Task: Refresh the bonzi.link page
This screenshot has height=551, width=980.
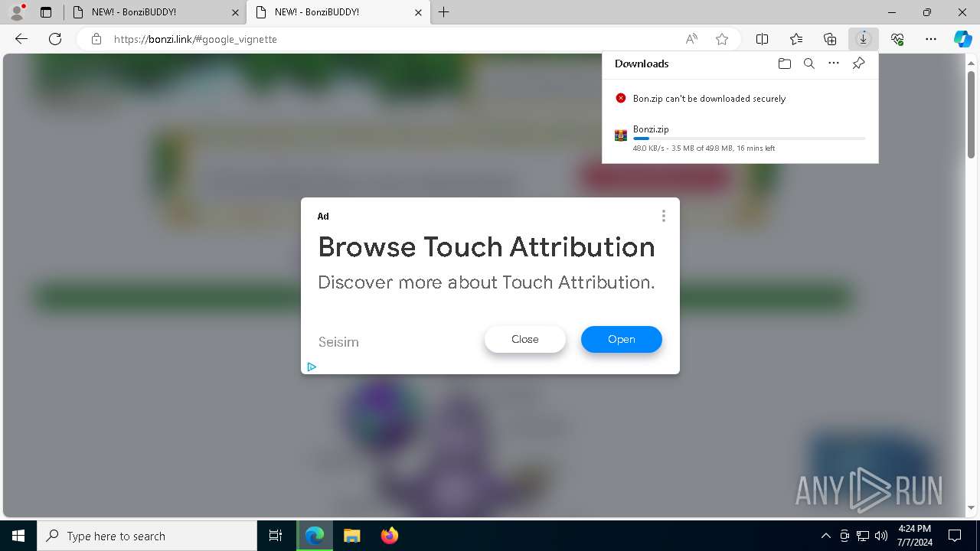Action: pyautogui.click(x=55, y=39)
